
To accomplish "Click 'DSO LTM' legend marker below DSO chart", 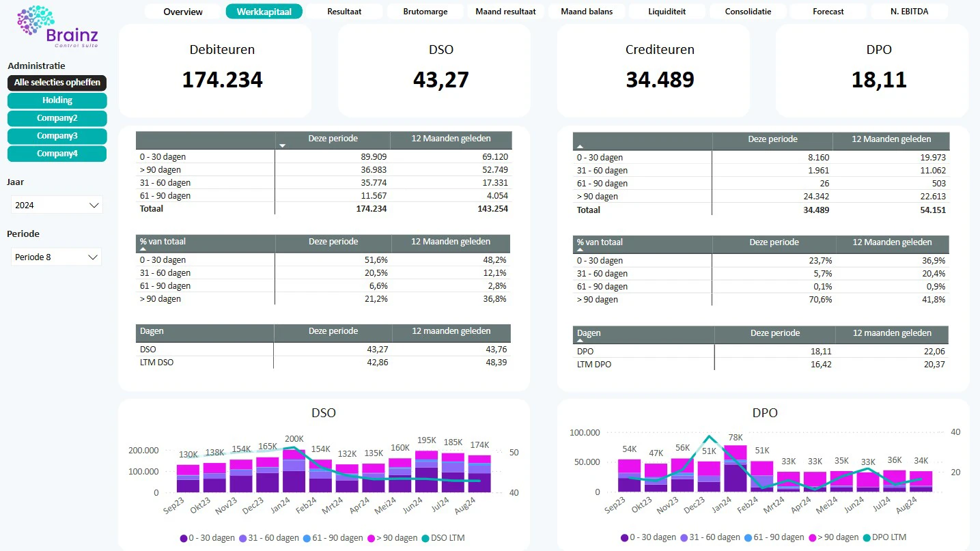I will (x=425, y=538).
